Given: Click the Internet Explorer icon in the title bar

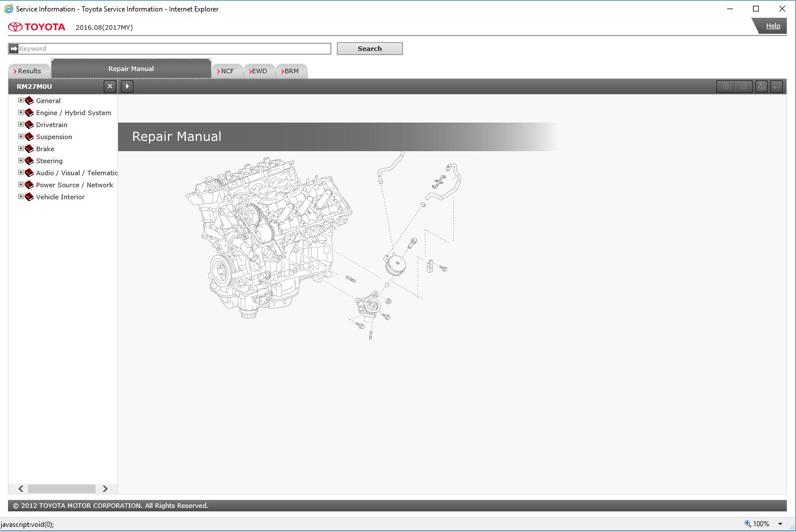Looking at the screenshot, I should (9, 9).
